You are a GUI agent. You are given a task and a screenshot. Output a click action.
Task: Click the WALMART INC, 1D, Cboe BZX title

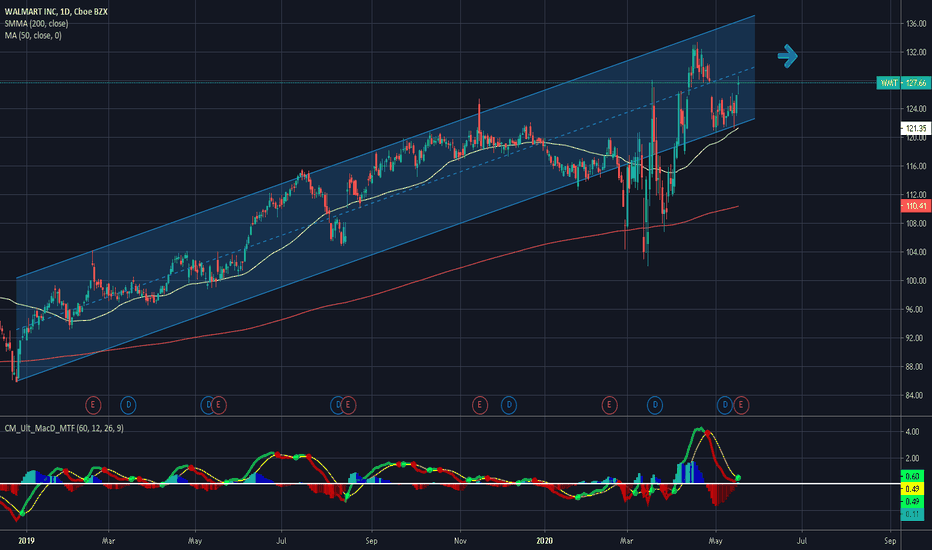pyautogui.click(x=56, y=12)
